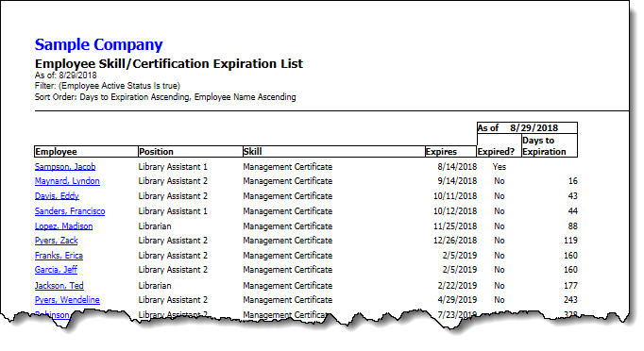Click the Employee Skill/Certification Expiration List heading

coord(169,63)
